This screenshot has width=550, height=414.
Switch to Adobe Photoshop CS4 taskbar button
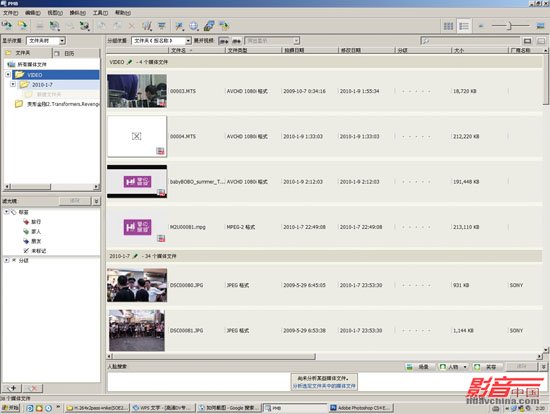pos(361,408)
